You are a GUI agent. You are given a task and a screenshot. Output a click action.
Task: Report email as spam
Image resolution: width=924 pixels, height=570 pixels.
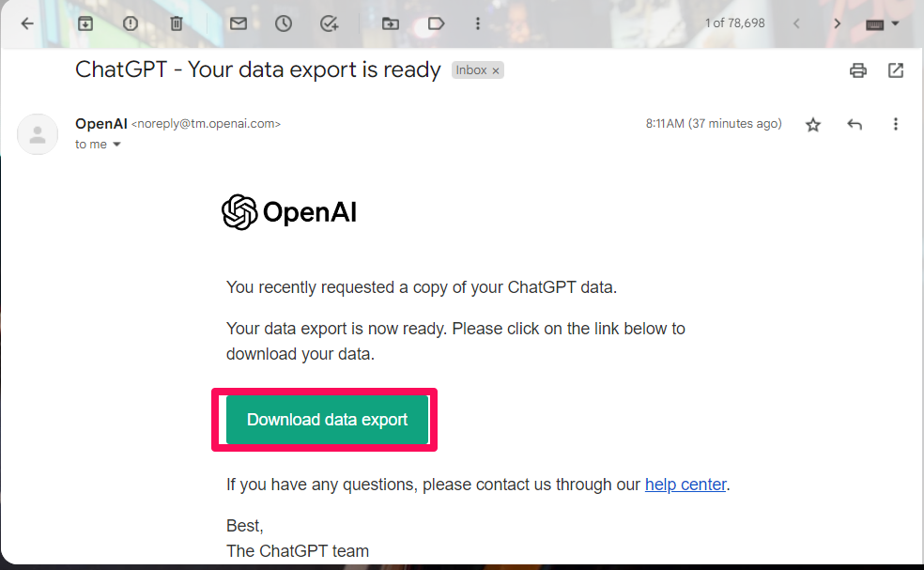click(x=131, y=23)
